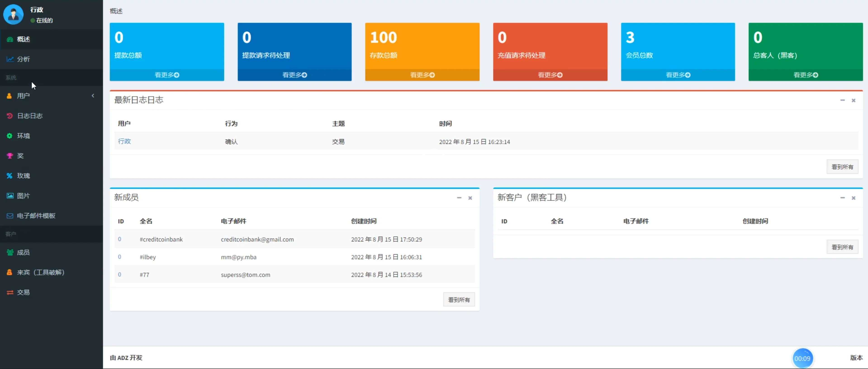Minimize the 新客户（黑客工具）panel

(842, 198)
